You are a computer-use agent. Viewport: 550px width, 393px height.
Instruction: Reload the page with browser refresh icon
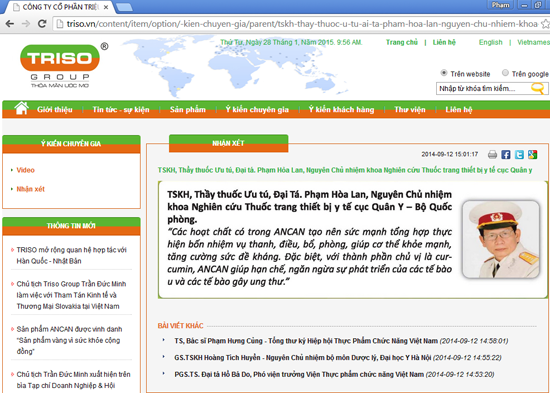42,24
